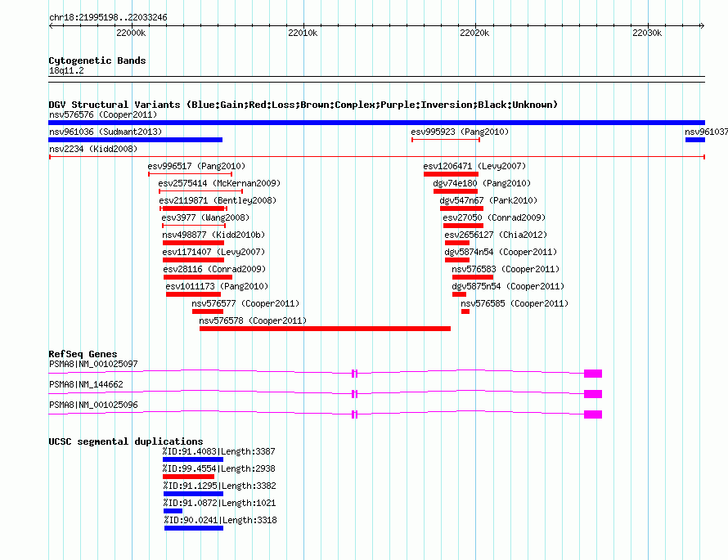This screenshot has width=728, height=560.
Task: Click the small red nsv576585 loss bar
Action: 465,311
